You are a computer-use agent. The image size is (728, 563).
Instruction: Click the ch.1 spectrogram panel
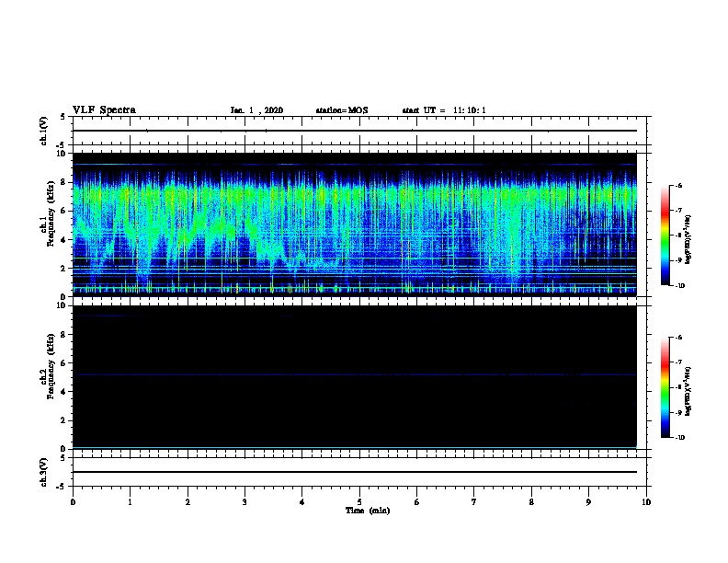pos(354,224)
